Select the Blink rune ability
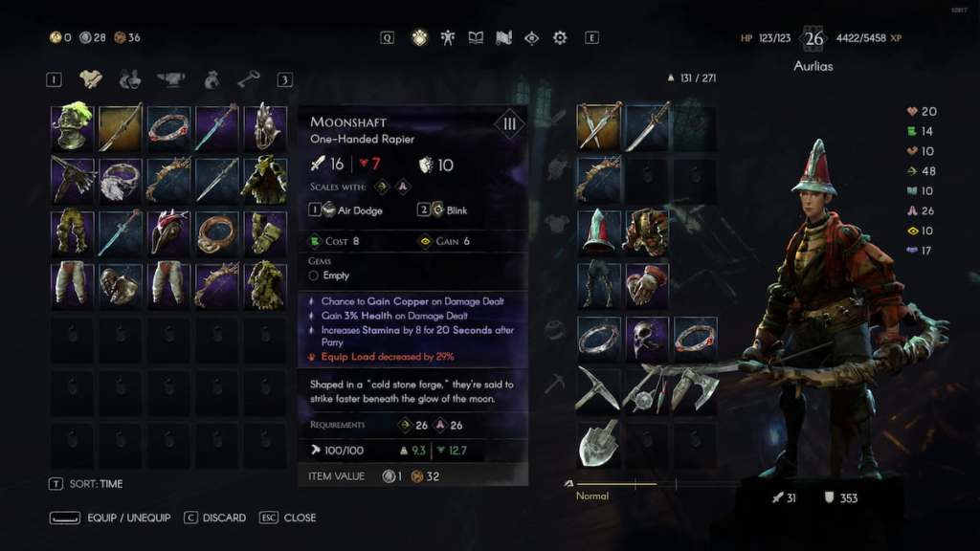 (x=442, y=210)
